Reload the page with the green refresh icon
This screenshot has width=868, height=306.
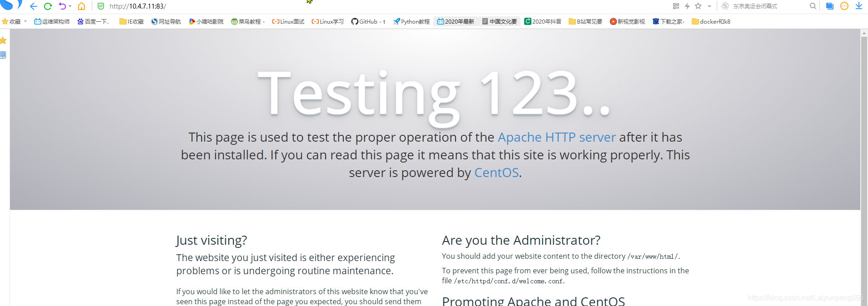48,6
